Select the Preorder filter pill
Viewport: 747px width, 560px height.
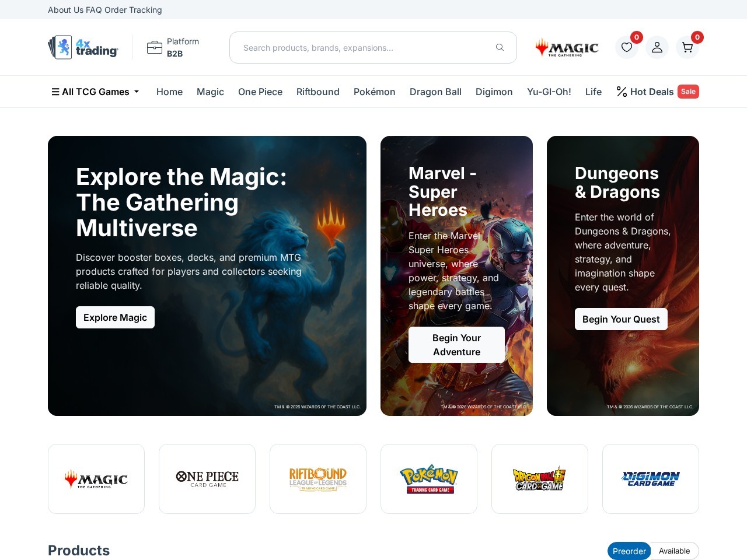pyautogui.click(x=629, y=551)
